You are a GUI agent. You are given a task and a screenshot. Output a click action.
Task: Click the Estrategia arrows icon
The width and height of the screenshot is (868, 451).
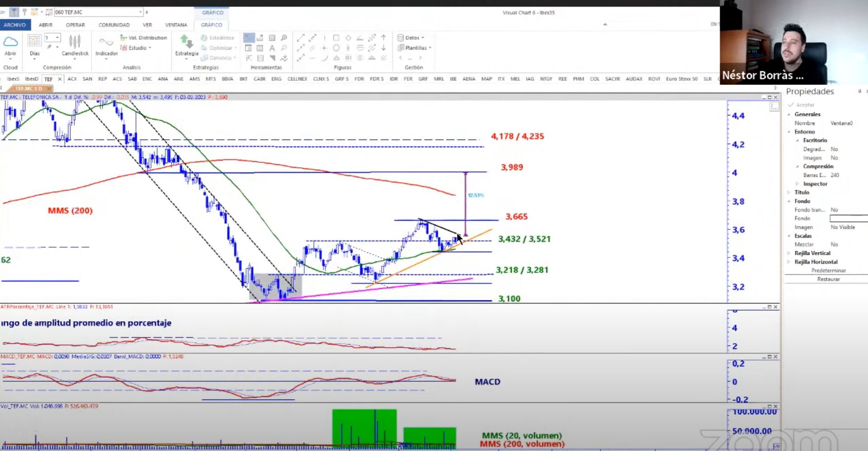(187, 41)
